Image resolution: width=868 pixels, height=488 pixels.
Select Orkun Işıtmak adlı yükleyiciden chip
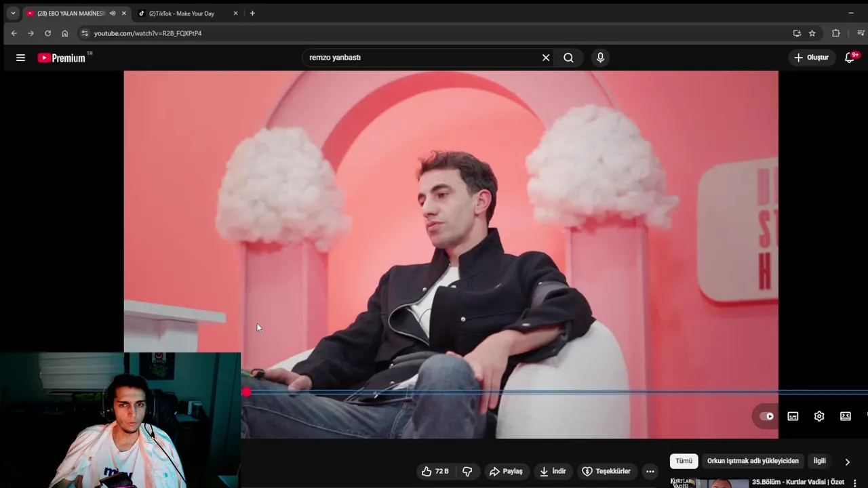point(753,461)
